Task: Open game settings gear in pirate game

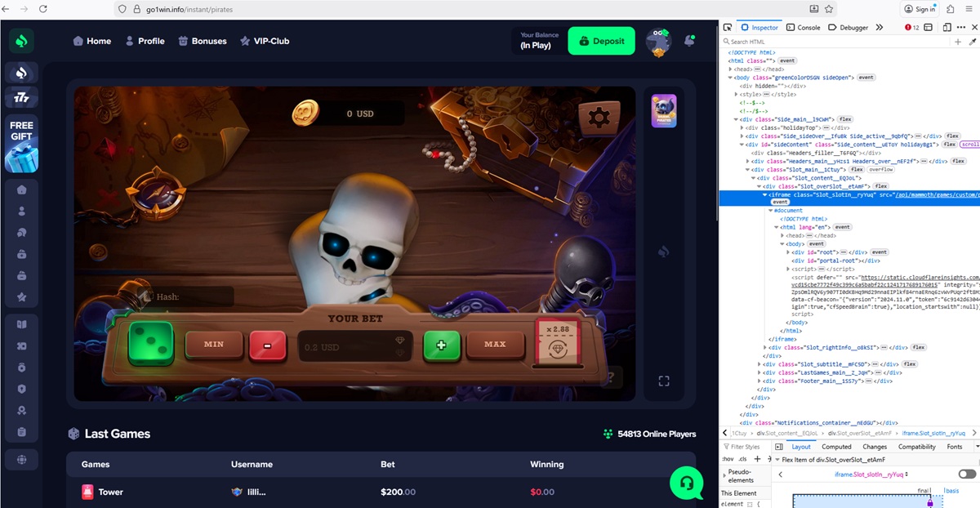Action: [x=599, y=118]
